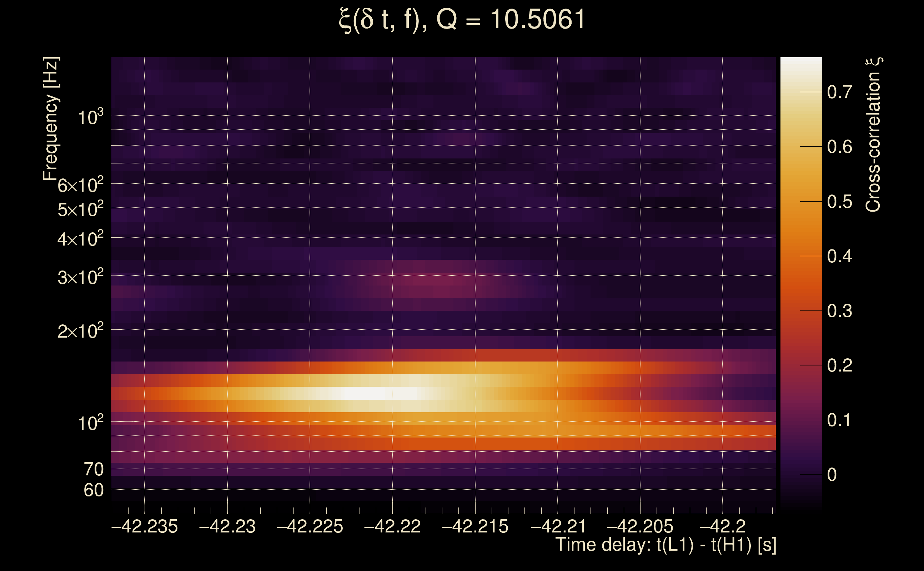This screenshot has width=924, height=571.
Task: Click the plot title showing Q = 10.5061
Action: pos(462,20)
